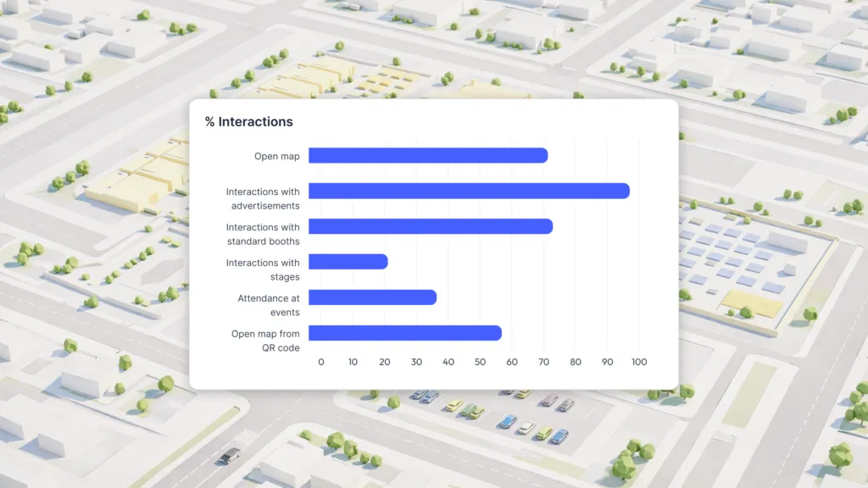Select the "Interactions with advertisements" label text
Viewport: 868px width, 488px height.
tap(263, 199)
